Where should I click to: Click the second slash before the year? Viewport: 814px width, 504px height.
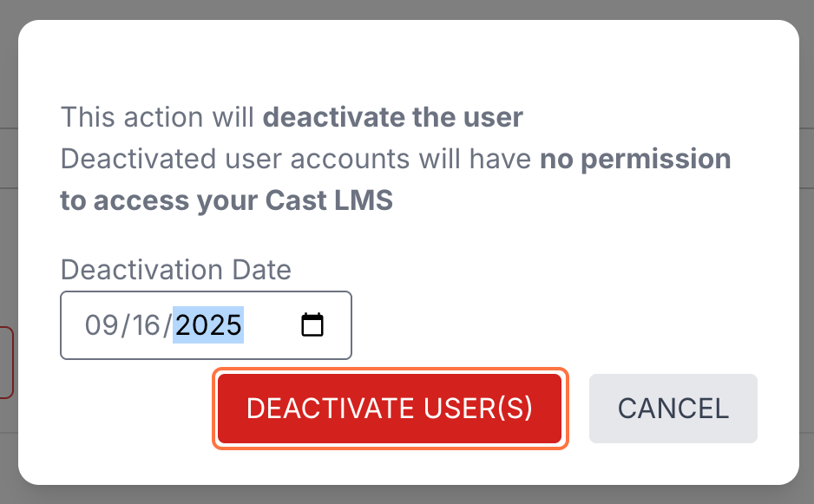coord(169,325)
